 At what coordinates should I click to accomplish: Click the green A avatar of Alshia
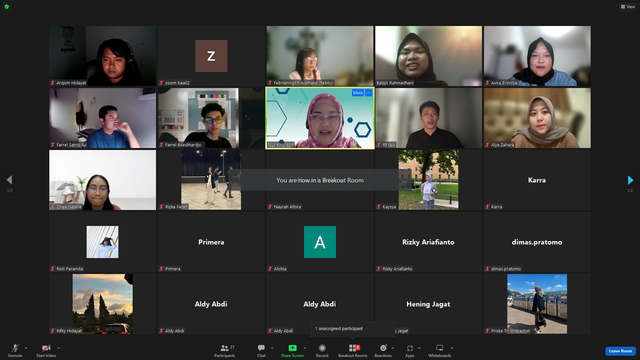click(x=320, y=242)
